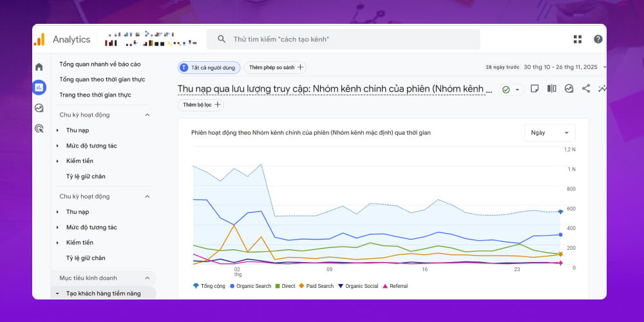This screenshot has width=644, height=322.
Task: Click the share report icon
Action: coord(585,89)
